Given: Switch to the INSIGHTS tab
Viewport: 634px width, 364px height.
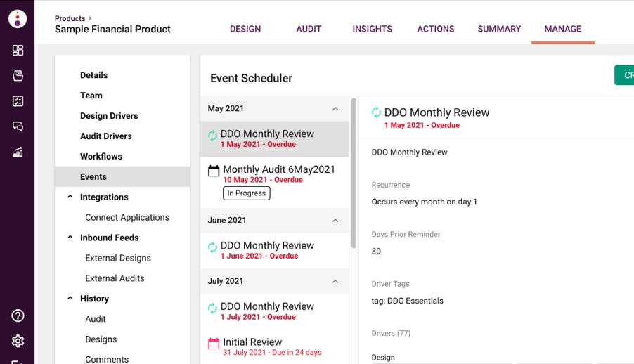Looking at the screenshot, I should pos(372,29).
